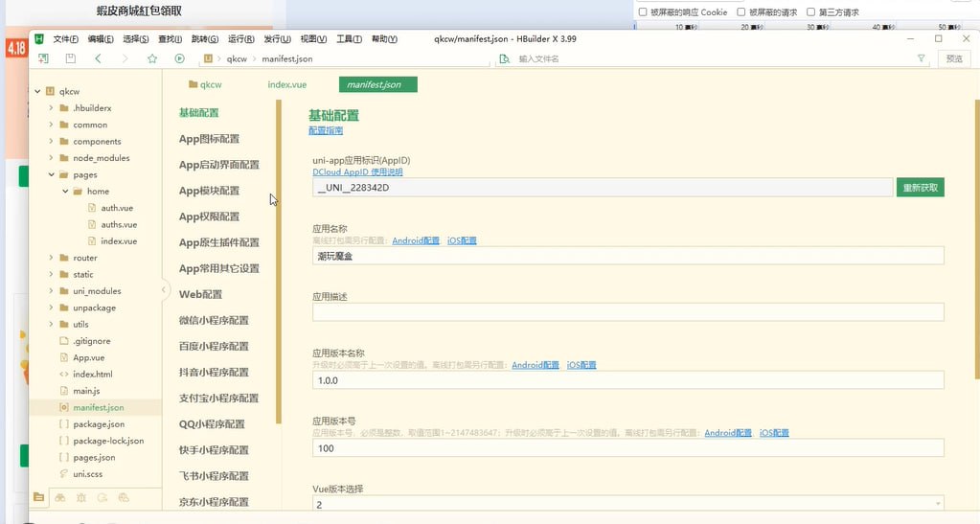Click the new file icon in toolbar
The height and width of the screenshot is (524, 980).
click(43, 58)
